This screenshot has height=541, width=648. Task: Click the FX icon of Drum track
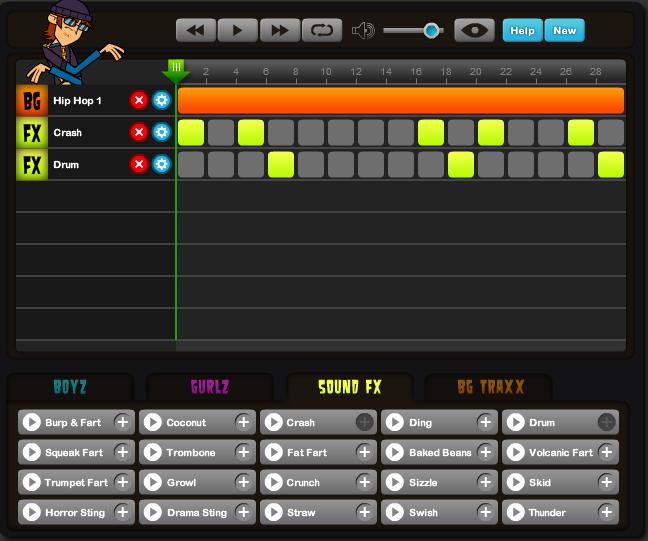coord(32,164)
